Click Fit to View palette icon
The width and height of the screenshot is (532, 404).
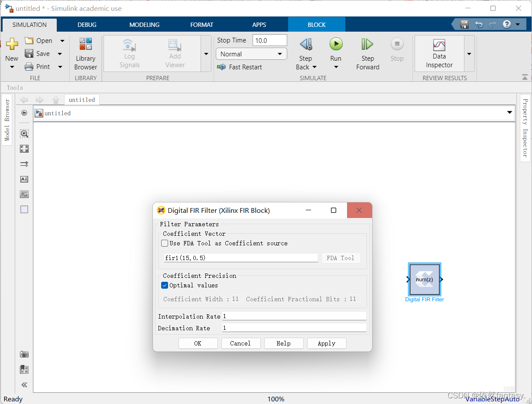pos(24,149)
